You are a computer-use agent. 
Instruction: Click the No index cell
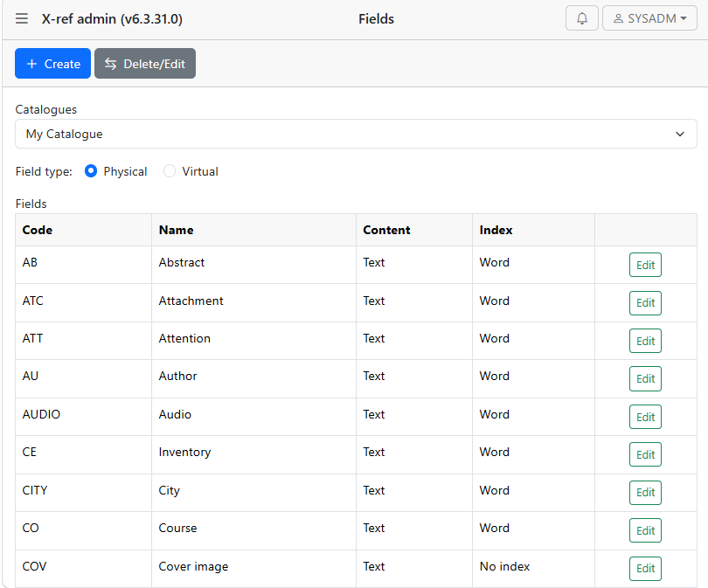point(533,568)
